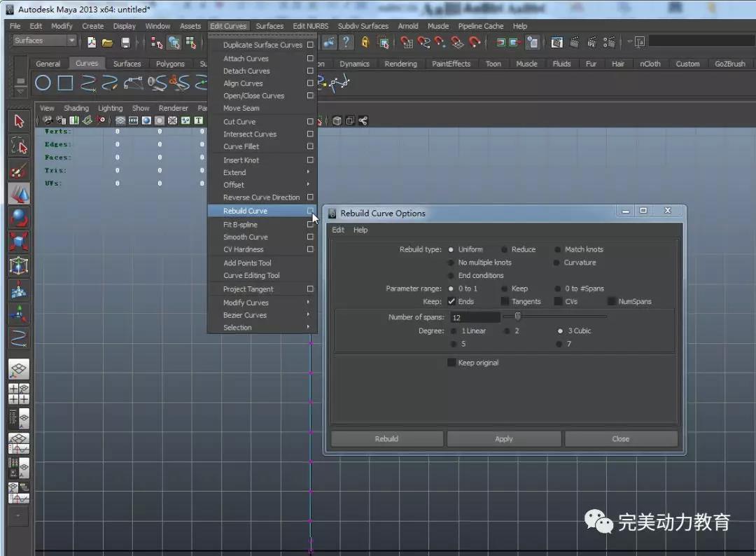The image size is (756, 556).
Task: Click the question mark help icon
Action: click(x=346, y=43)
